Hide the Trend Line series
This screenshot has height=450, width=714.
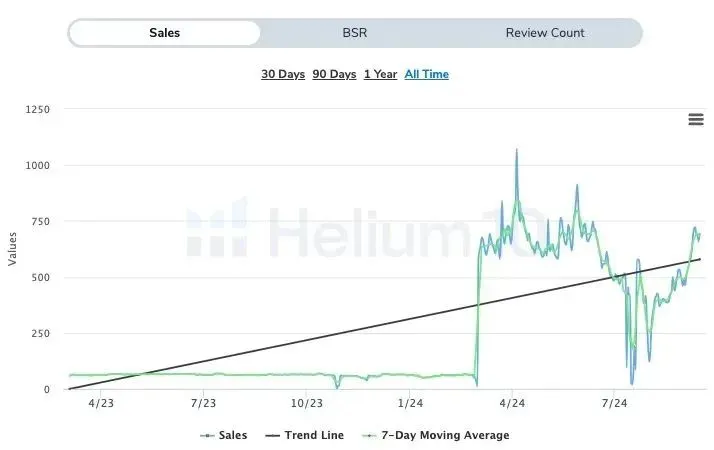point(314,436)
